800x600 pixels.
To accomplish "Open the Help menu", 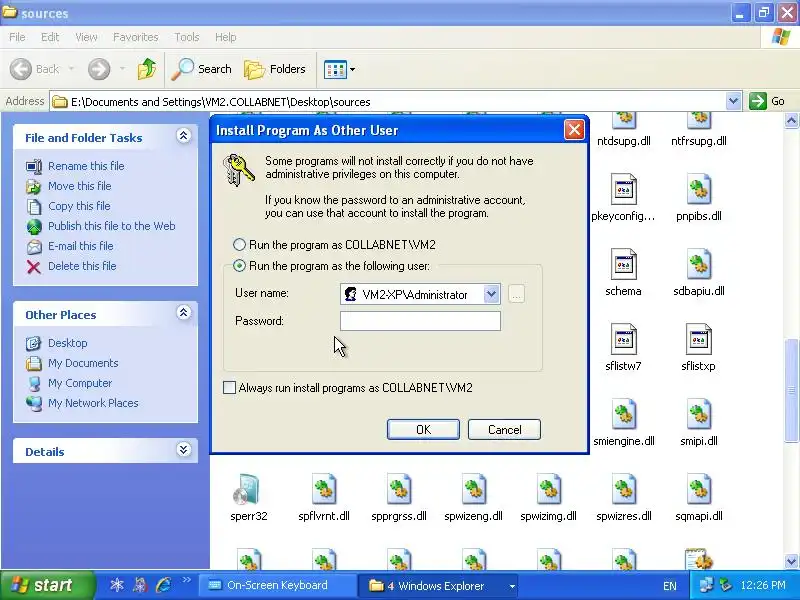I will [225, 37].
